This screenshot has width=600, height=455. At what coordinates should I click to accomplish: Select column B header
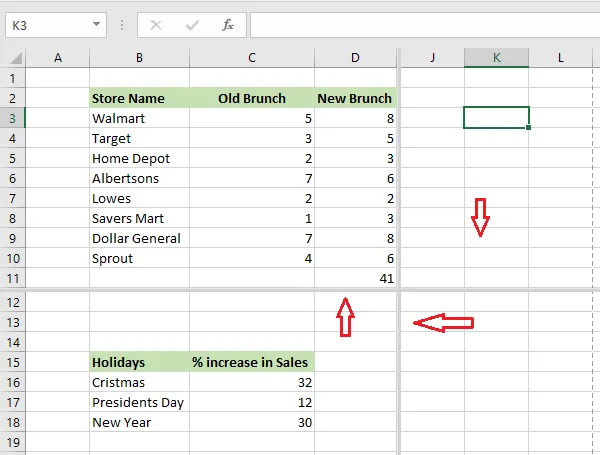tap(139, 58)
